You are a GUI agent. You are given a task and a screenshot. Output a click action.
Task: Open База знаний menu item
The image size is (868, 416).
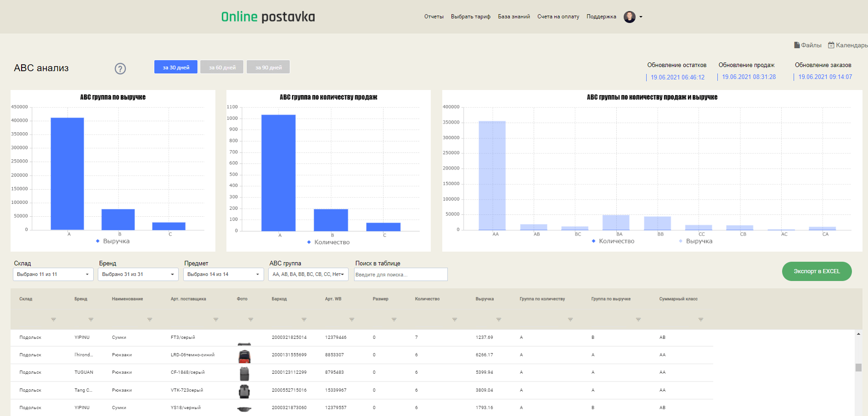coord(514,17)
